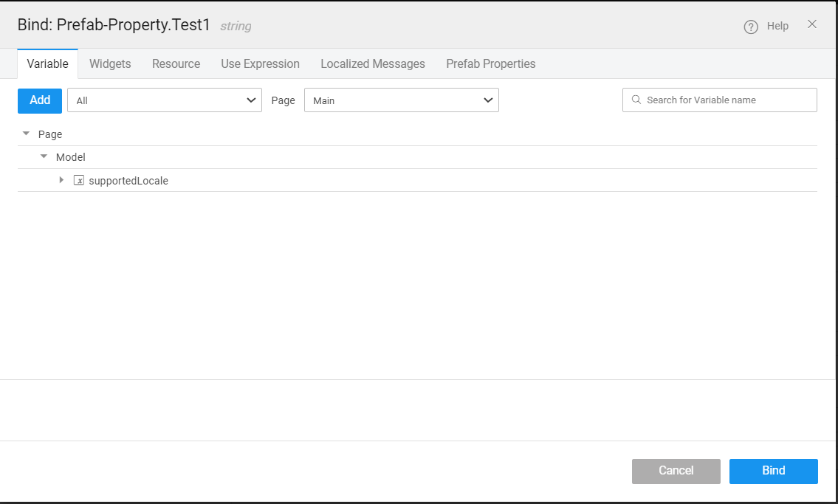Screen dimensions: 838x504
Task: Click the Bind button
Action: click(x=773, y=471)
